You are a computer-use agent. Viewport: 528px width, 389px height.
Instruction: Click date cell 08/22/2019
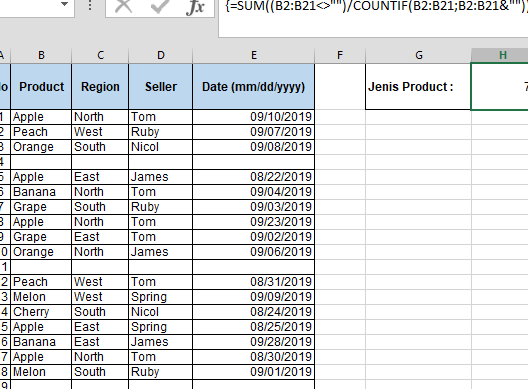(254, 177)
